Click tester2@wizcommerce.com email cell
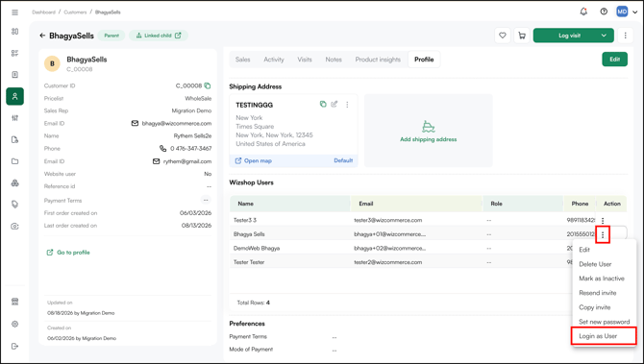Image resolution: width=644 pixels, height=364 pixels. point(387,262)
